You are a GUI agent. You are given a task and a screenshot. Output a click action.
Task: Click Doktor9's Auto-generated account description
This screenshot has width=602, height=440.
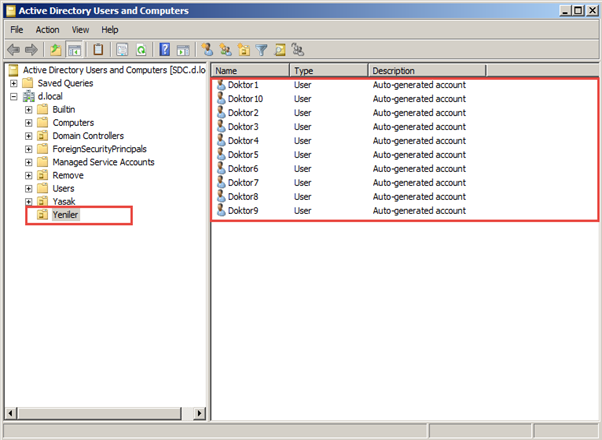pos(419,210)
